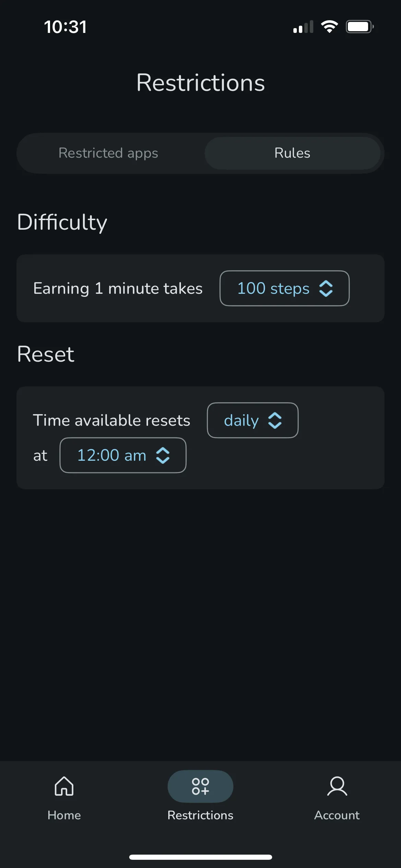Viewport: 401px width, 868px height.
Task: Open the daily reset frequency dropdown
Action: 253,420
